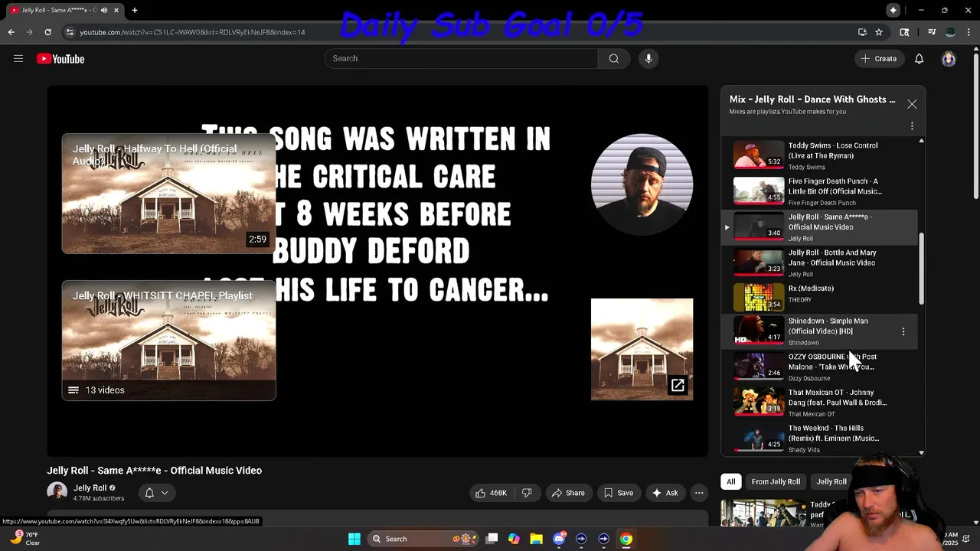This screenshot has width=980, height=551.
Task: Install app icon in address bar
Action: (862, 32)
